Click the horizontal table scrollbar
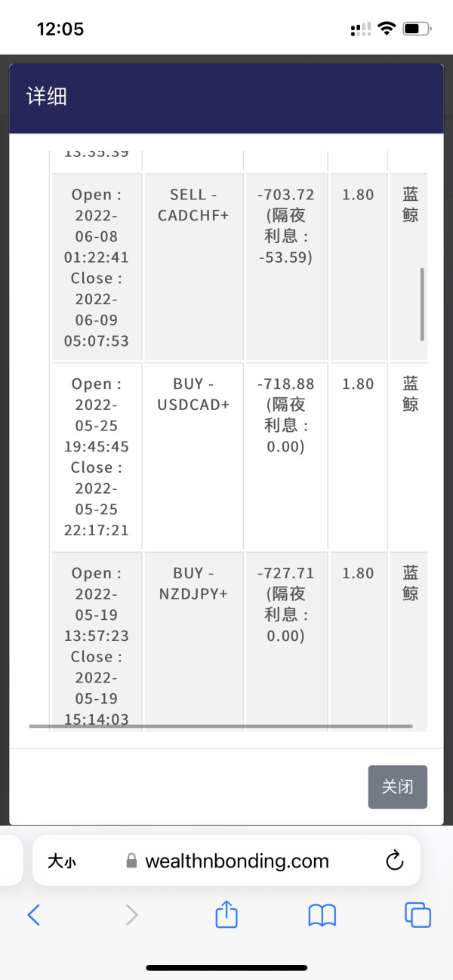 pyautogui.click(x=220, y=726)
